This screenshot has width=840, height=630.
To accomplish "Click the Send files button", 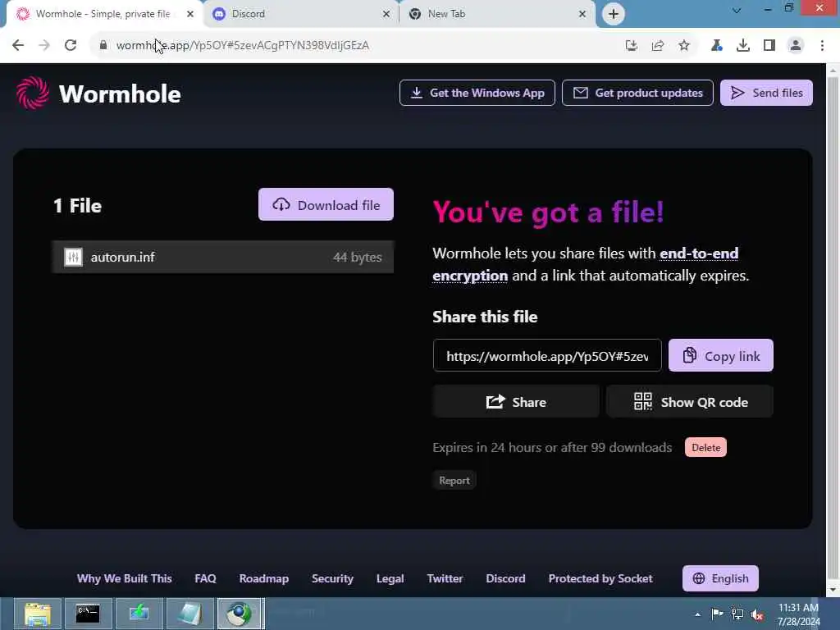I will 766,93.
